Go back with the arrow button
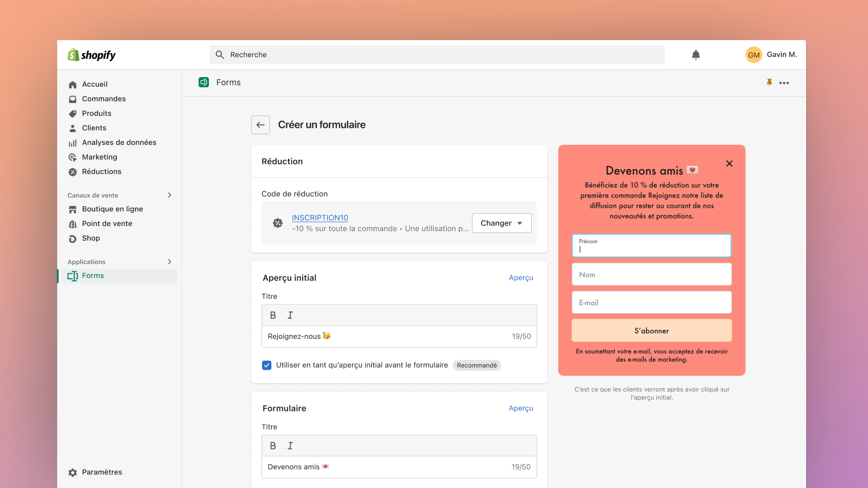The width and height of the screenshot is (868, 488). pyautogui.click(x=260, y=125)
